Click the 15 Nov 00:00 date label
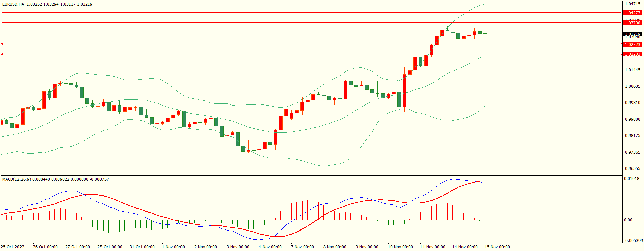 (x=497, y=247)
